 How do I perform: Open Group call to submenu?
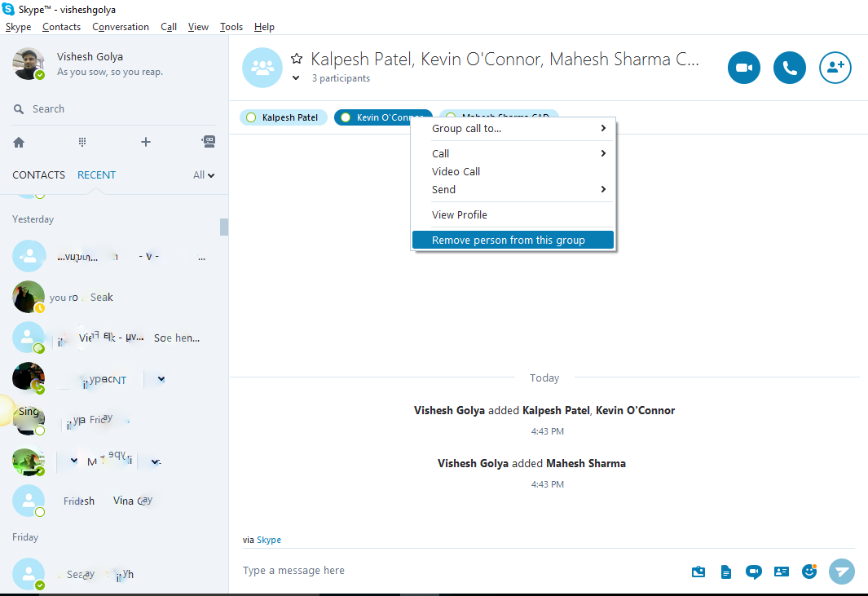(513, 129)
